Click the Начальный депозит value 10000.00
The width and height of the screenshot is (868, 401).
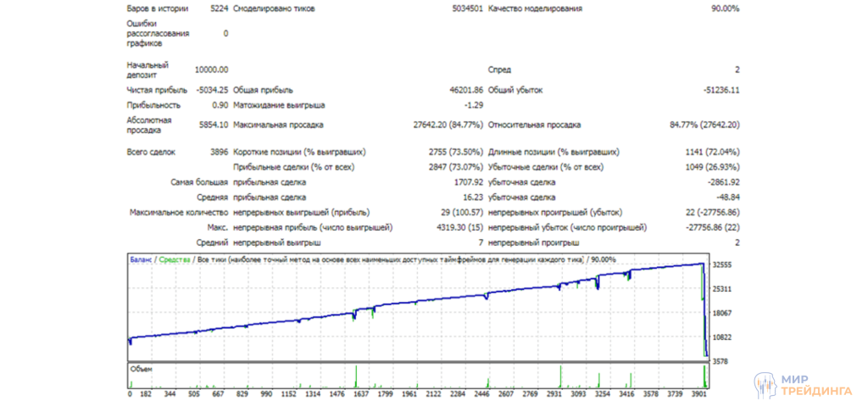pyautogui.click(x=211, y=70)
